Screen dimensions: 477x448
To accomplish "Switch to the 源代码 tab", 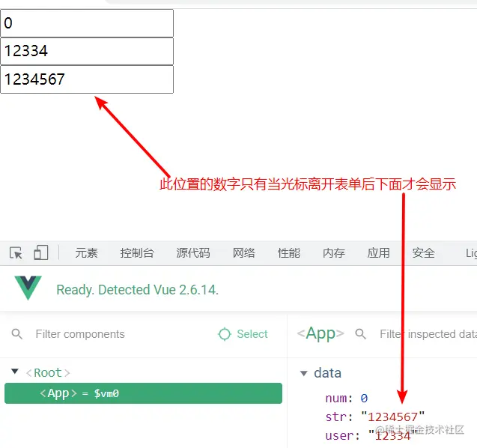I will [193, 253].
